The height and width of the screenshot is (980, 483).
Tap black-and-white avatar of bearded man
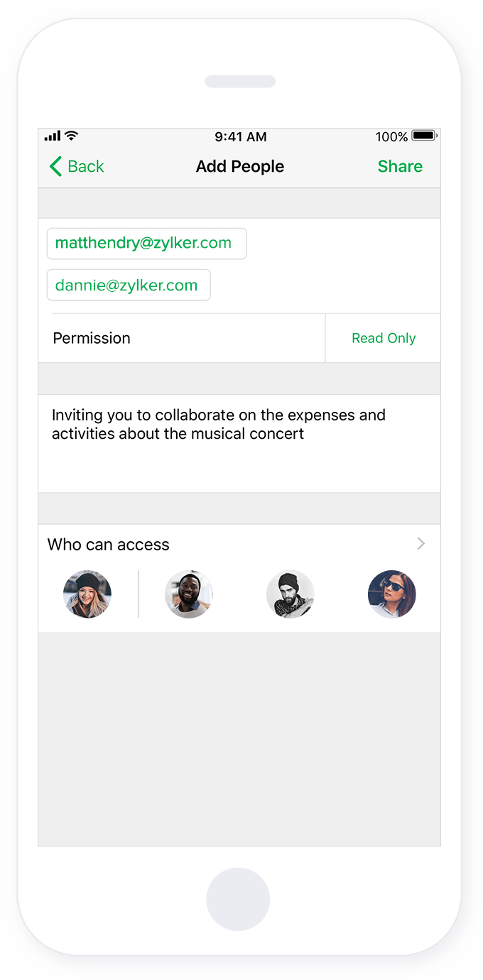click(291, 594)
